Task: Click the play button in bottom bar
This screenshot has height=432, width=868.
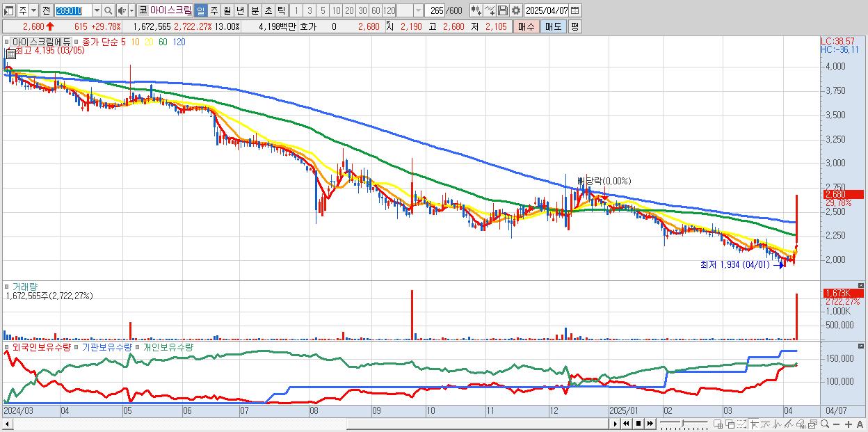Action: coord(616,423)
